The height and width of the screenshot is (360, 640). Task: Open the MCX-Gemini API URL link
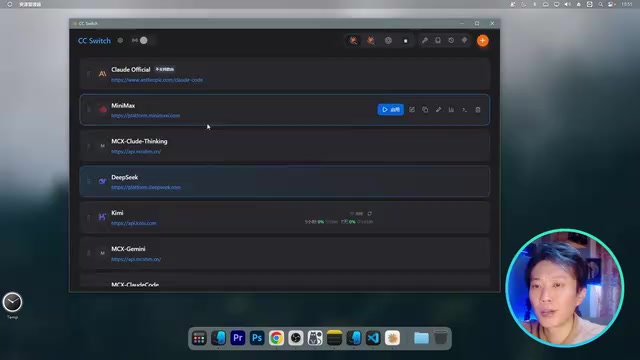pos(136,259)
